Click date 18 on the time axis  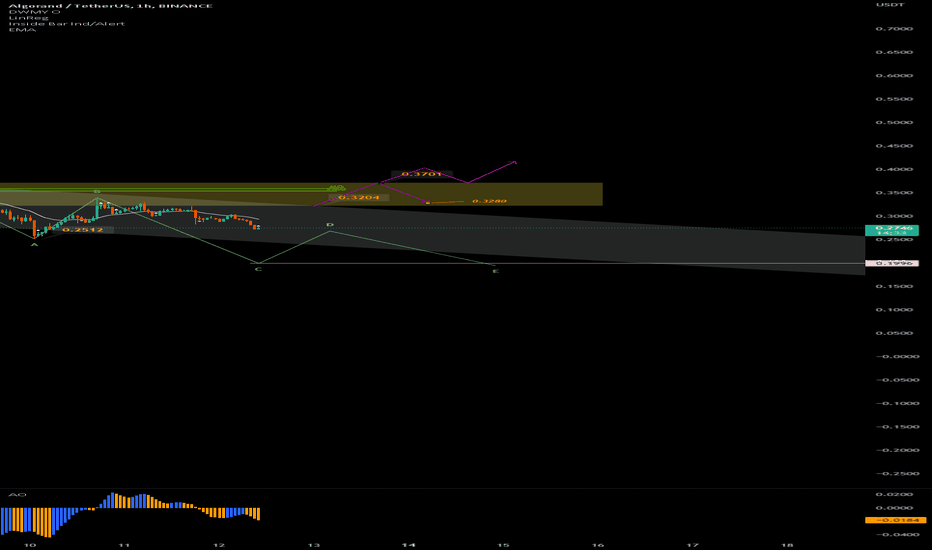[x=787, y=545]
